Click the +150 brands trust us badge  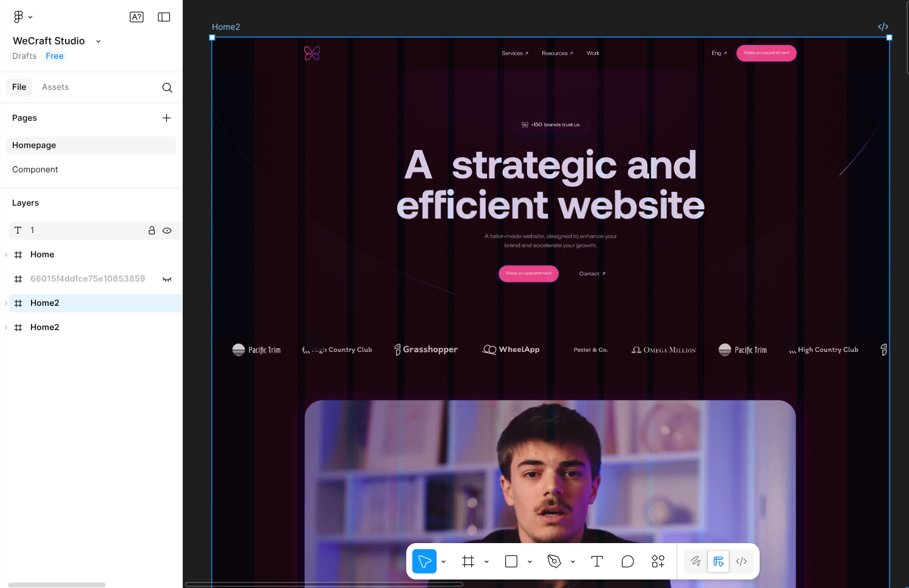pos(550,124)
